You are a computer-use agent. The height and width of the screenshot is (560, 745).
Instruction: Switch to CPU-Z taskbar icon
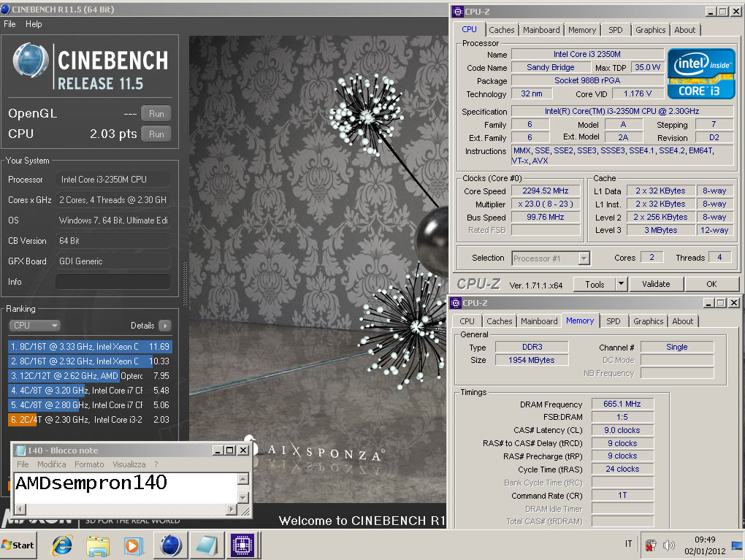242,545
